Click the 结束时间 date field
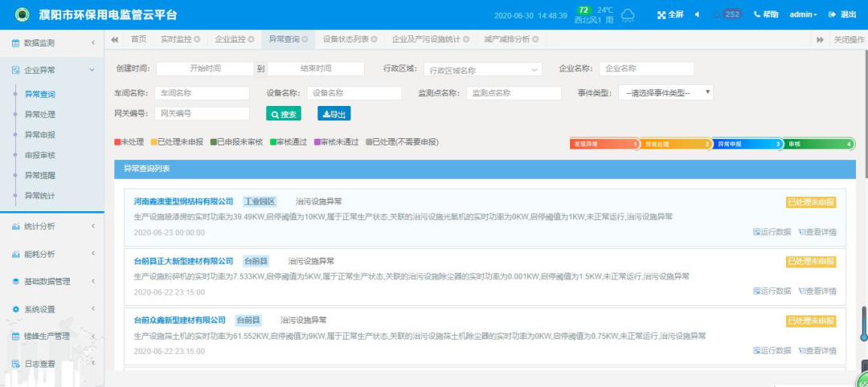Viewport: 868px width, 387px height. pyautogui.click(x=316, y=68)
